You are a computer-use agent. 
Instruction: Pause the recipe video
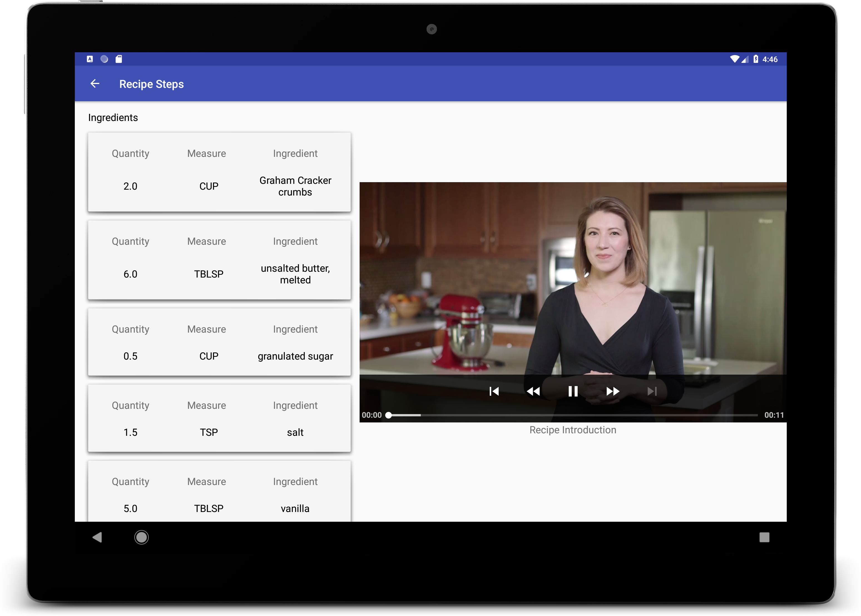tap(573, 391)
